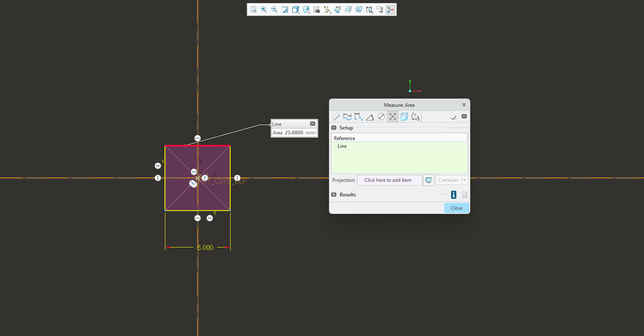
Task: Collapse the Setup section
Action: [x=334, y=128]
